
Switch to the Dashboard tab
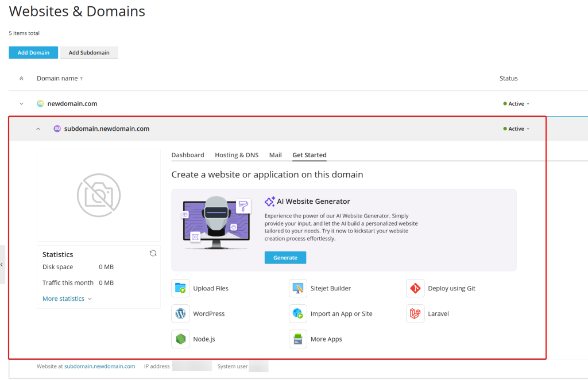tap(188, 155)
